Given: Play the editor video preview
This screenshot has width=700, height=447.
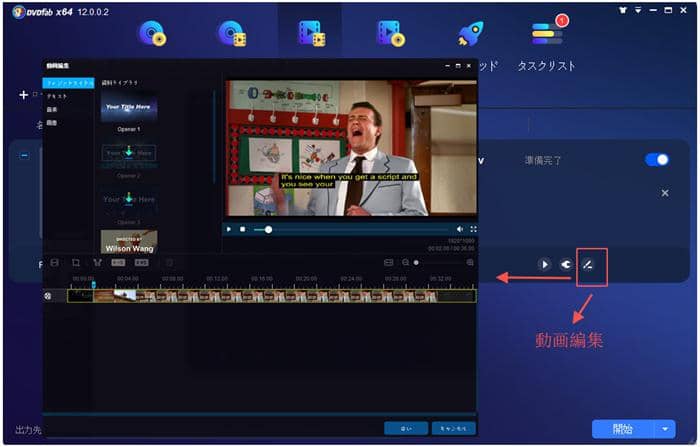Looking at the screenshot, I should pyautogui.click(x=229, y=230).
